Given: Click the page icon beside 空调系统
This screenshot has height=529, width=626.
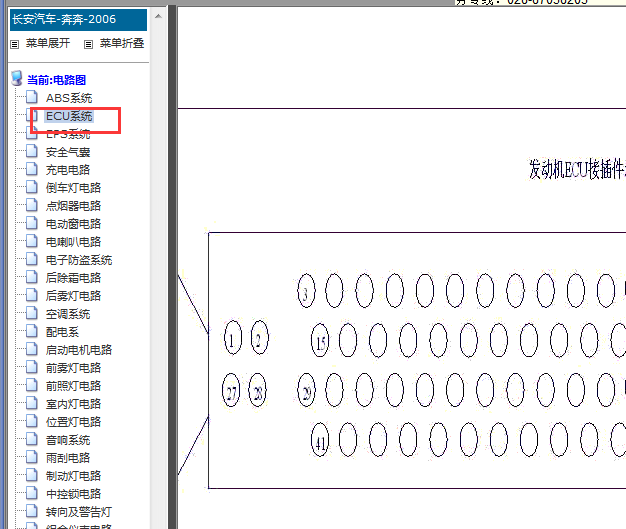Looking at the screenshot, I should click(x=32, y=313).
